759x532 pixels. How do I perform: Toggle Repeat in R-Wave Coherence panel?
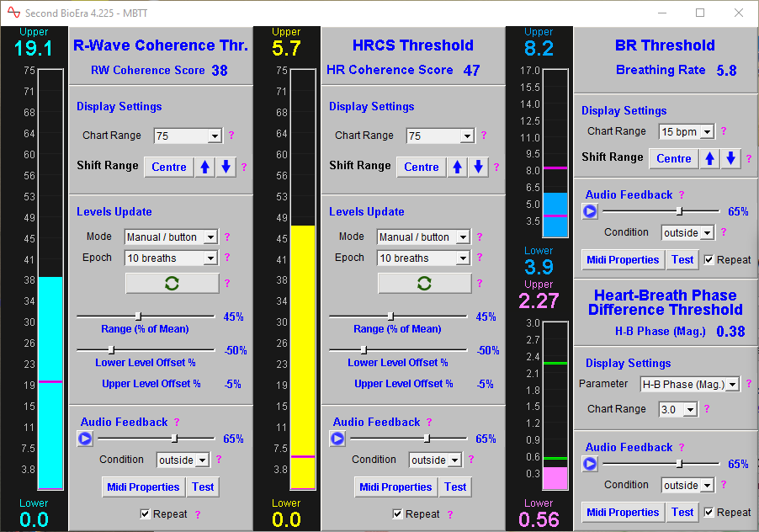146,513
